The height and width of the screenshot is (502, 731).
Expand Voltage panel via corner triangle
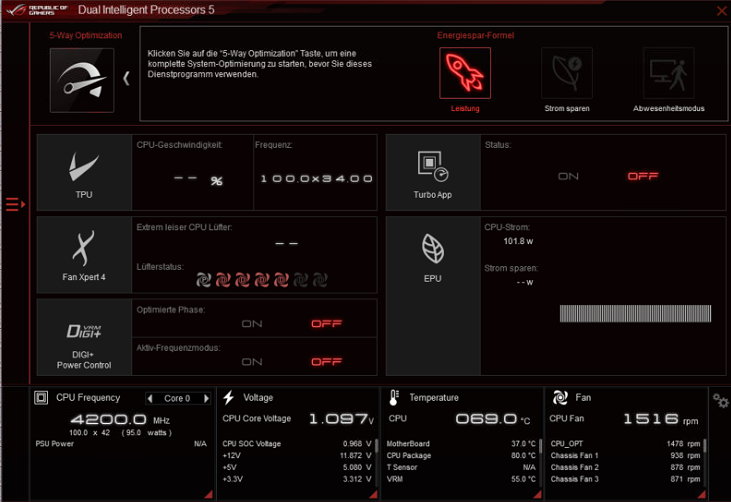tap(373, 495)
